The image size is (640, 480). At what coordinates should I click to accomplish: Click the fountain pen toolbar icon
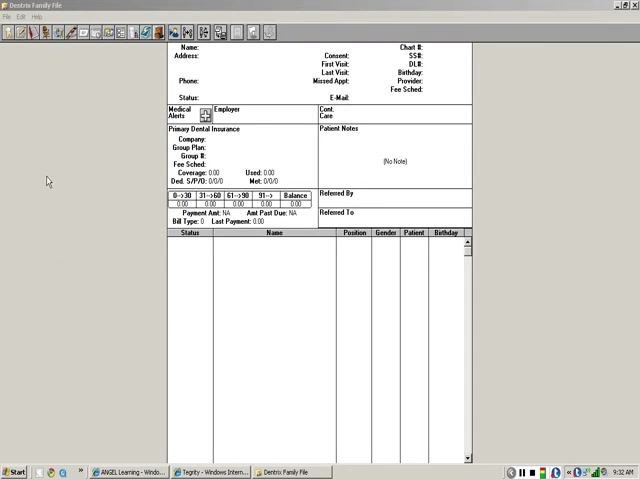click(x=71, y=32)
